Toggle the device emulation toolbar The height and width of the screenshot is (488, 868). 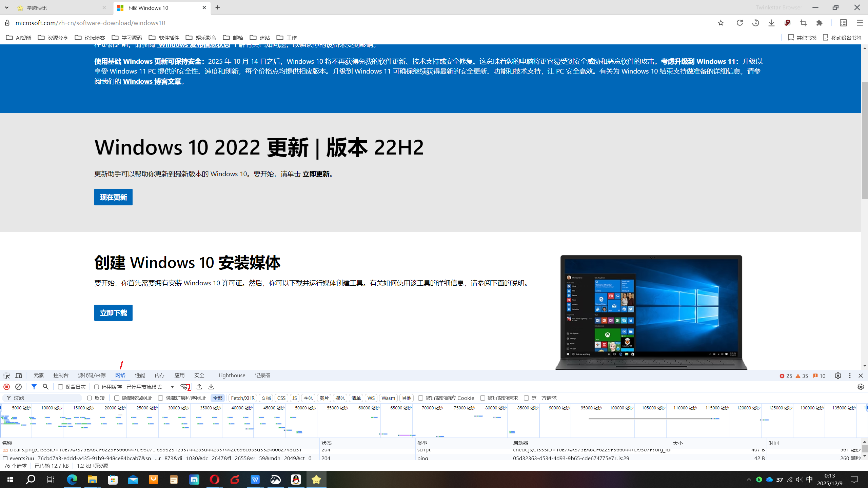pos(19,375)
